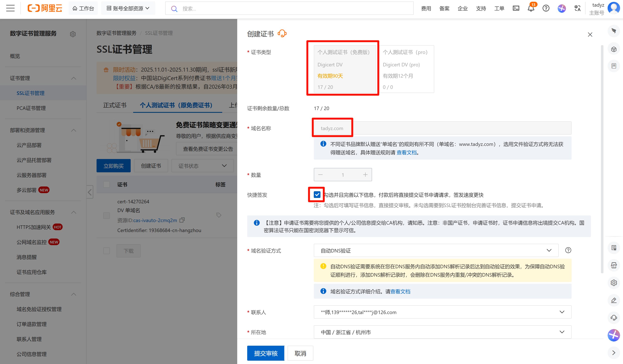
Task: Open the Cloud Shell terminal icon
Action: click(x=516, y=8)
